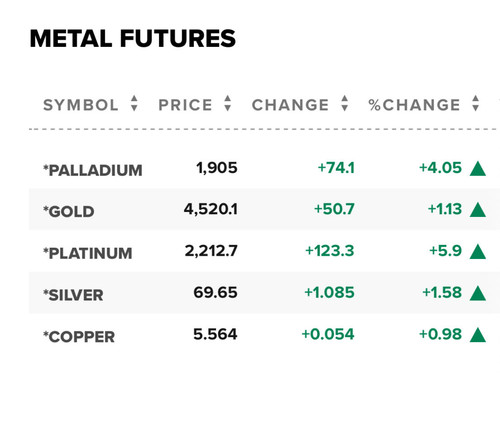Open the *PLATINUM futures link
The image size is (500, 423).
(88, 253)
